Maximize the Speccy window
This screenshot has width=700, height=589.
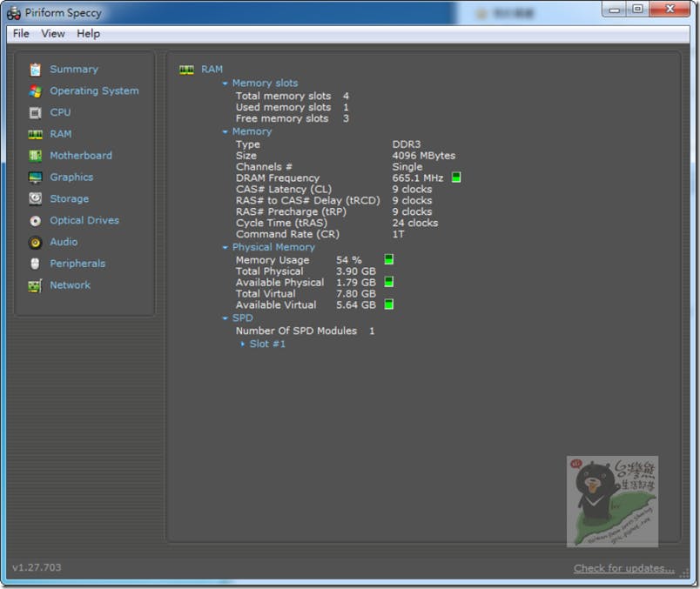coord(638,9)
